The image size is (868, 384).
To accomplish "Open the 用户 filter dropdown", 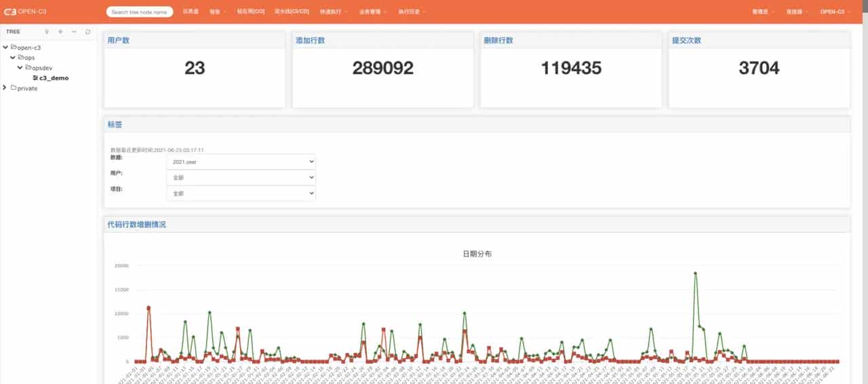I will pyautogui.click(x=241, y=178).
